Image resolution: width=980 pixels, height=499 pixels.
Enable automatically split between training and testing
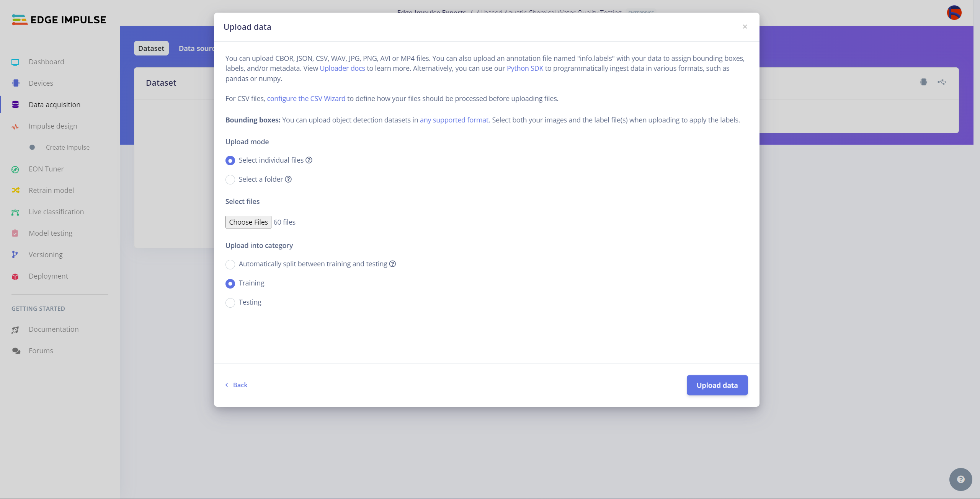point(230,264)
